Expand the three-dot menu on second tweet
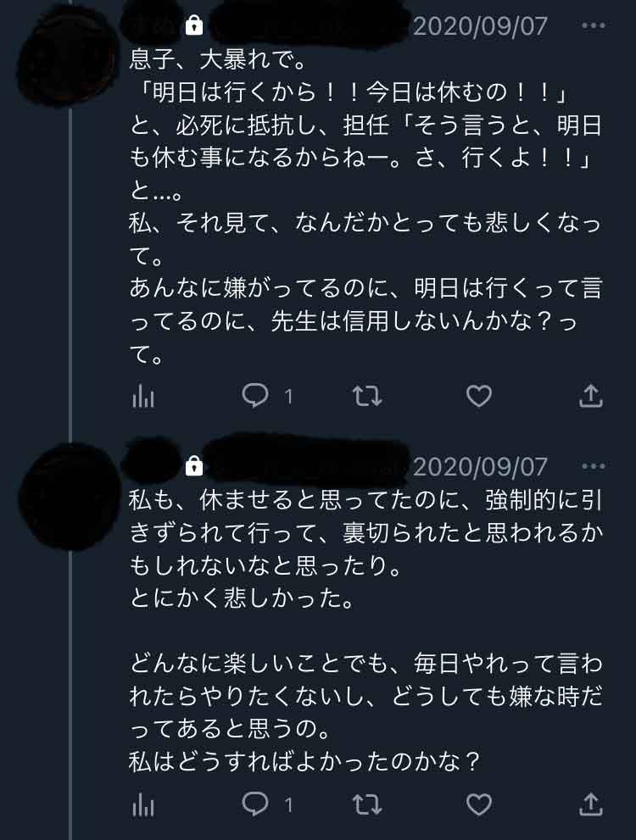 coord(594,466)
